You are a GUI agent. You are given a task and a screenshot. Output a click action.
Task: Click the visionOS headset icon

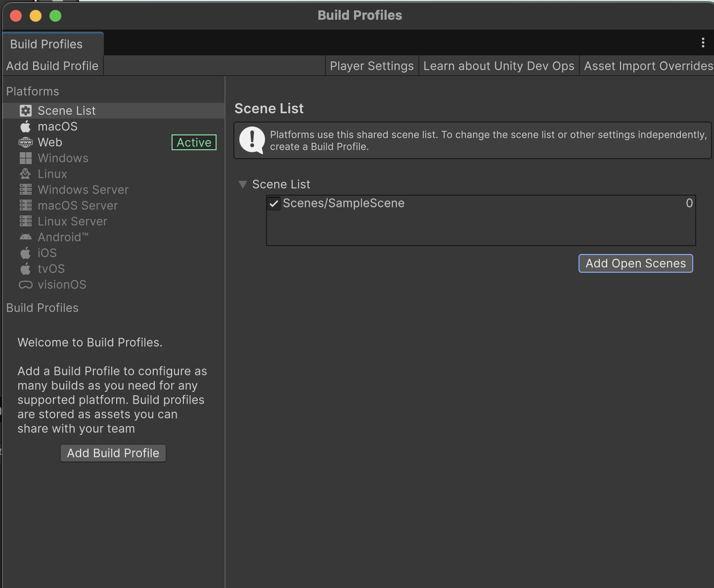pyautogui.click(x=26, y=285)
